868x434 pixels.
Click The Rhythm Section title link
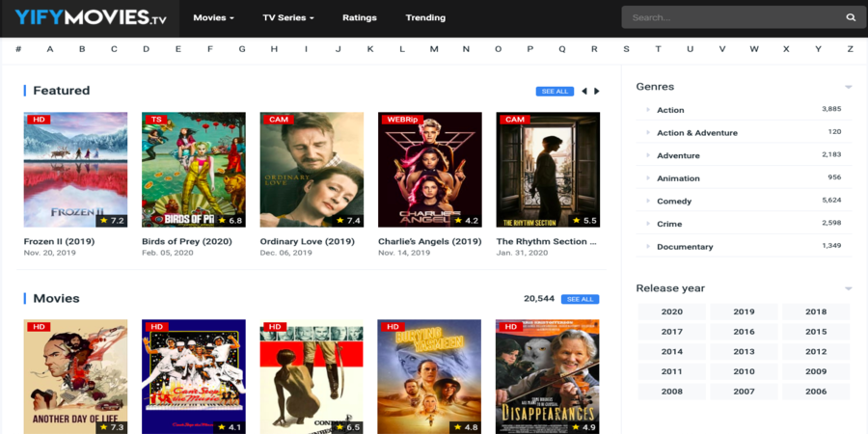[547, 242]
